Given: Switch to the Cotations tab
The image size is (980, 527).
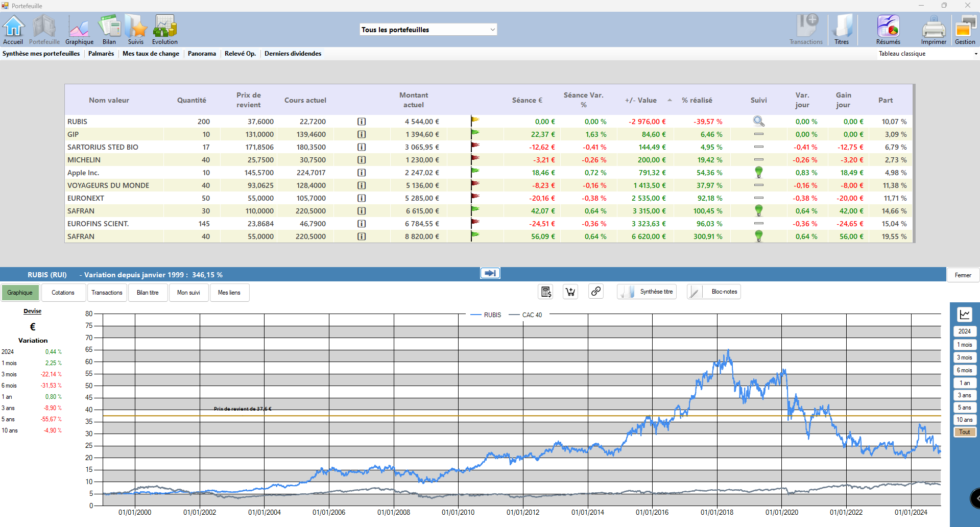Looking at the screenshot, I should [x=63, y=293].
